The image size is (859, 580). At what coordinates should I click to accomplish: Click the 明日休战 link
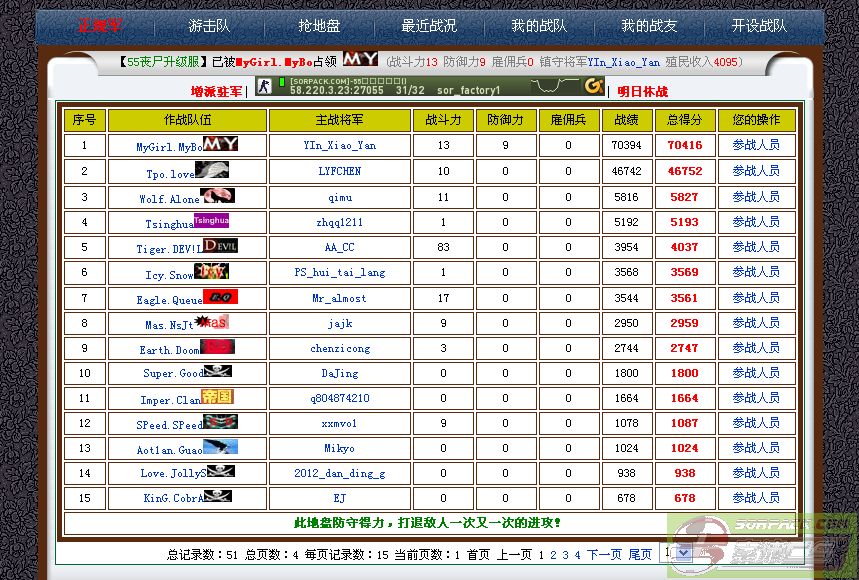[642, 92]
